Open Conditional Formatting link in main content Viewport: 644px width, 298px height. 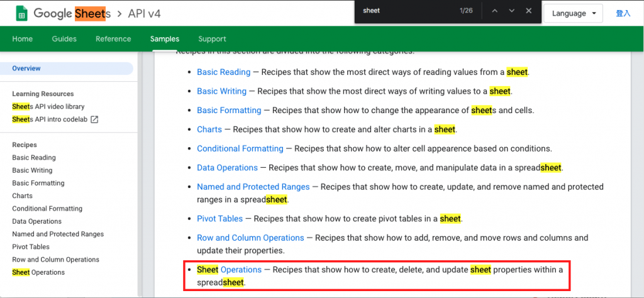point(240,148)
